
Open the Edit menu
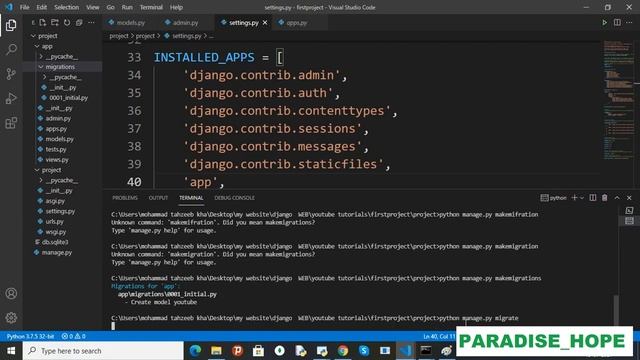[42, 7]
